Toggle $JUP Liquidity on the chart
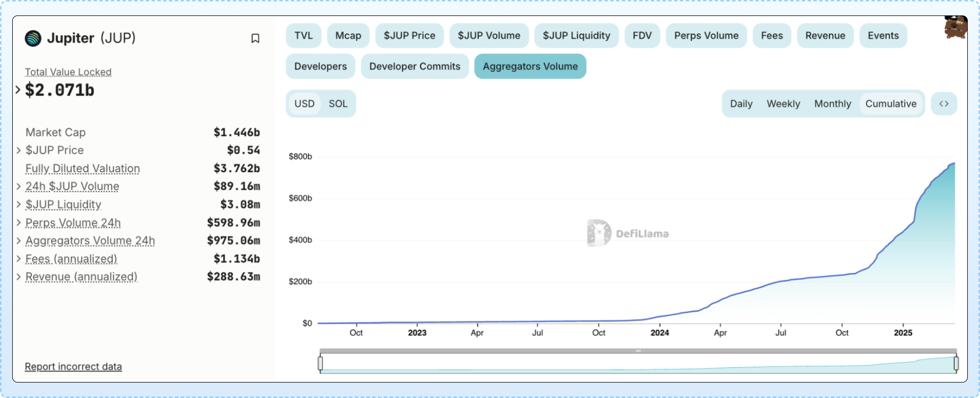 (576, 36)
